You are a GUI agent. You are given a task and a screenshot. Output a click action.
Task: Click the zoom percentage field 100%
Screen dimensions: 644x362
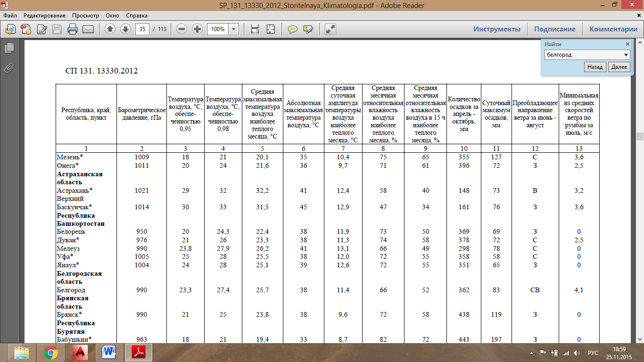coord(218,29)
